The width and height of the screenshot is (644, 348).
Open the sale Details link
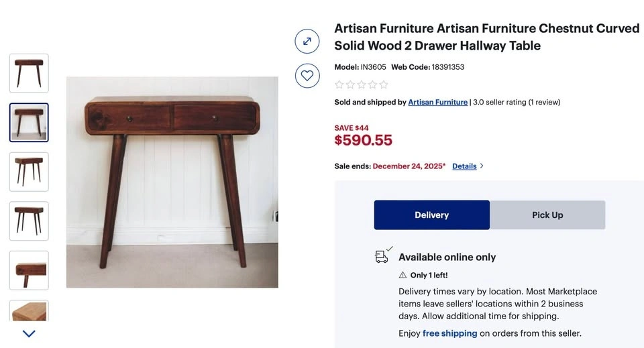[x=464, y=166]
